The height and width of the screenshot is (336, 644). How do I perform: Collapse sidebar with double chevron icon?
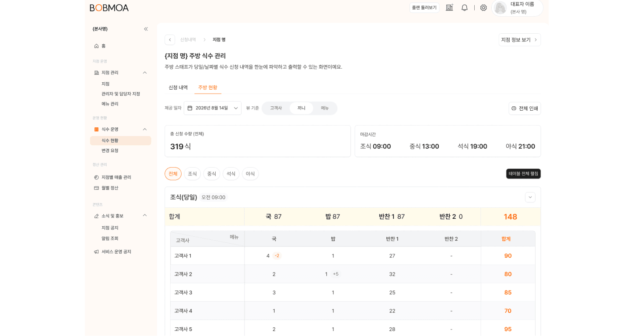click(146, 29)
